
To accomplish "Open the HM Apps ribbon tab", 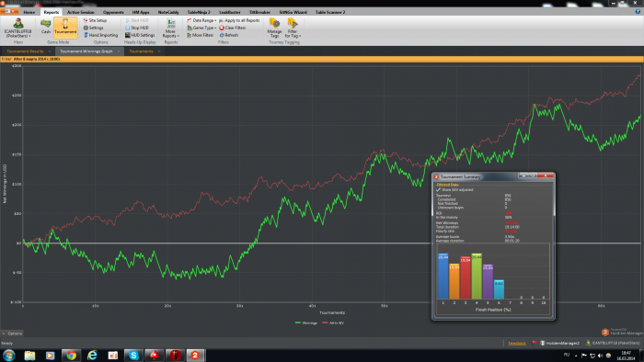I will pyautogui.click(x=141, y=12).
